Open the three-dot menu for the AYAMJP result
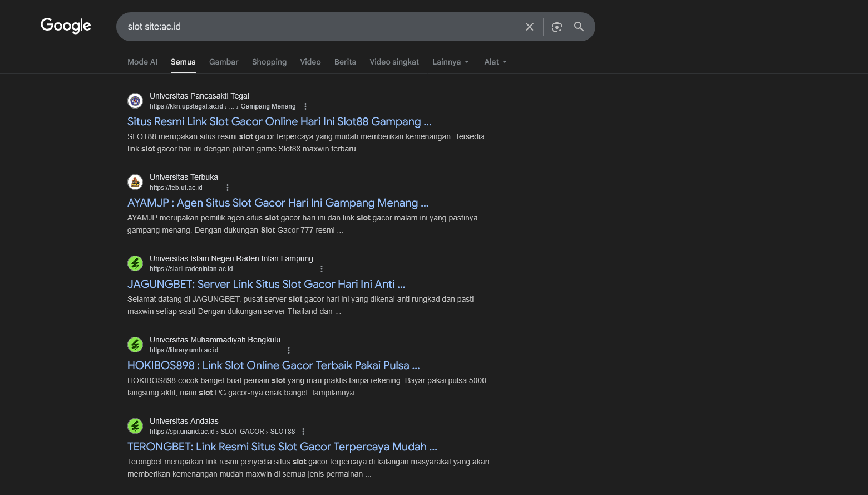The height and width of the screenshot is (495, 868). coord(227,188)
